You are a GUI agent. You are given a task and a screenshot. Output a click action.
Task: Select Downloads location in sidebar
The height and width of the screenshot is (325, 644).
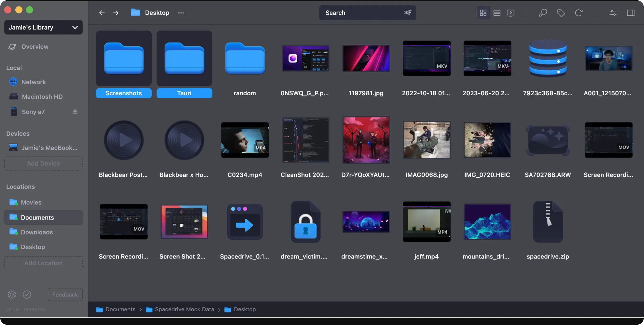(37, 232)
